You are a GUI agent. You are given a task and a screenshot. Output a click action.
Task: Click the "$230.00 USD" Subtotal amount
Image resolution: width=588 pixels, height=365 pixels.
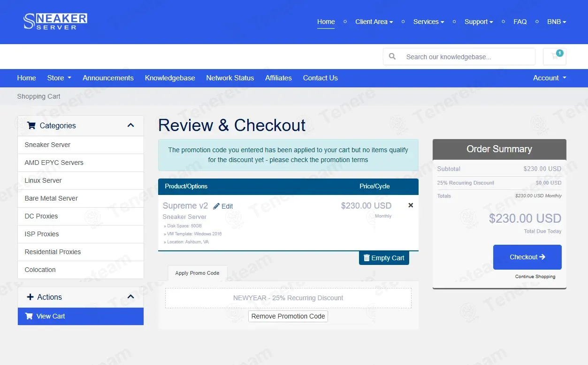(x=542, y=169)
